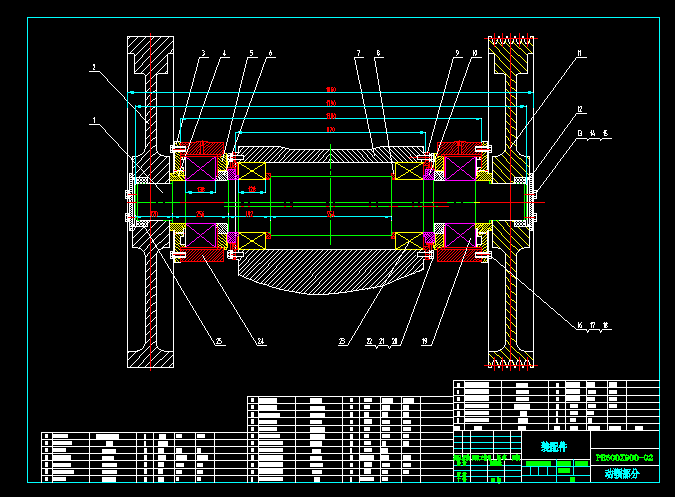This screenshot has width=675, height=497.
Task: Select part callout number 7
Action: tap(358, 53)
